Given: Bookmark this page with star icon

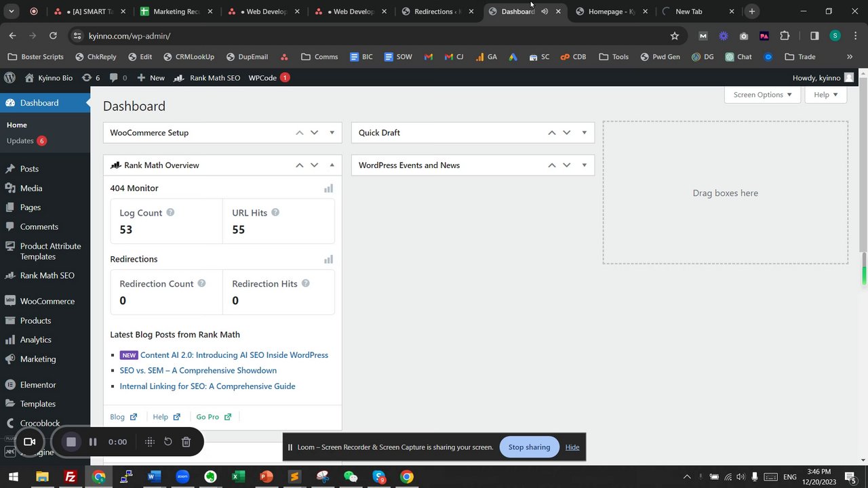Looking at the screenshot, I should tap(674, 36).
